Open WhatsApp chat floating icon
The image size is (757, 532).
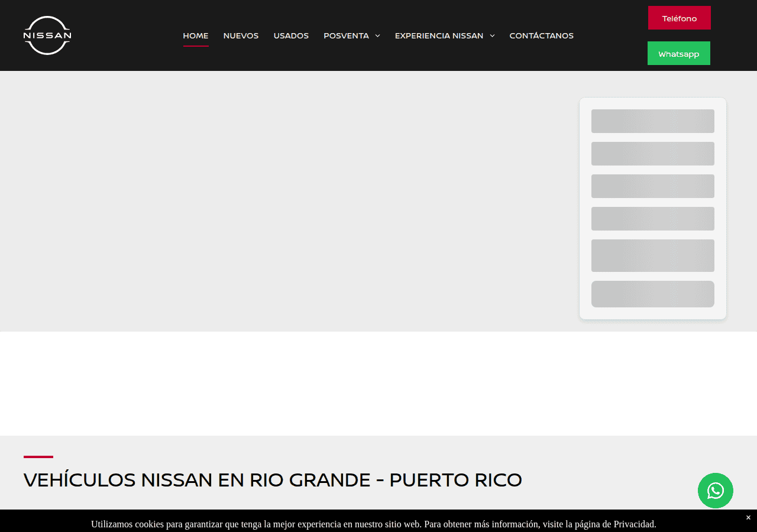tap(716, 491)
